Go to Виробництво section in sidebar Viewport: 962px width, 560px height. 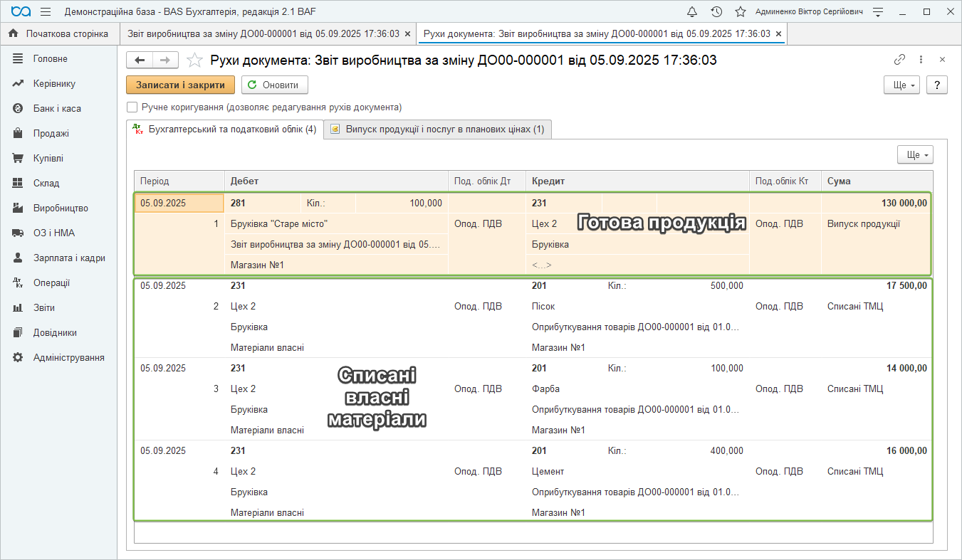point(61,208)
